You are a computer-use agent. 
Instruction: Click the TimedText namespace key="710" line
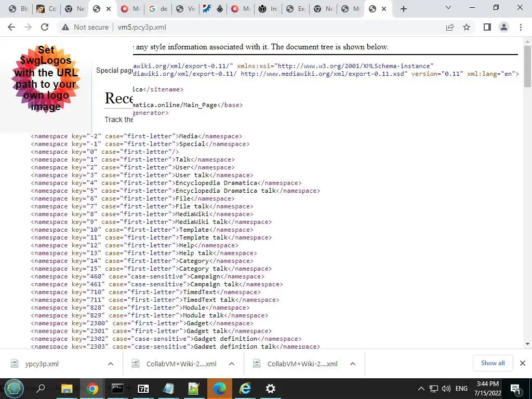pyautogui.click(x=146, y=292)
